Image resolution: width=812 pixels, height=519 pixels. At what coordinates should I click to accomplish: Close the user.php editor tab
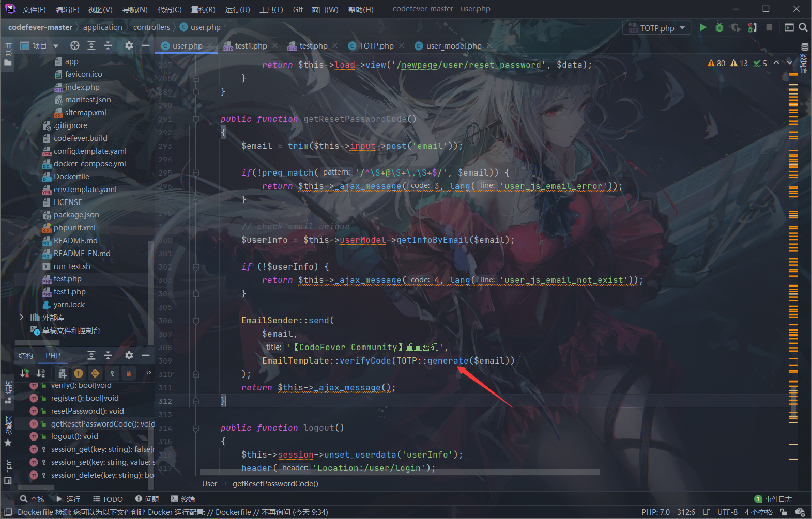pos(210,46)
